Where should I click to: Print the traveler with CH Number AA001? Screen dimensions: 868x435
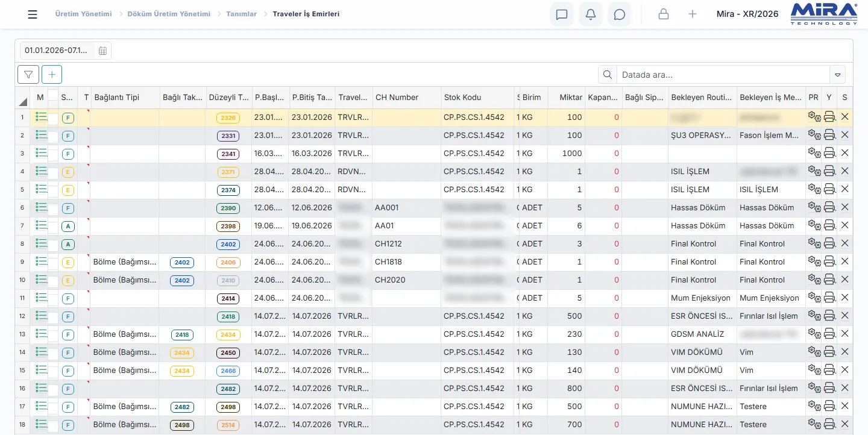[829, 208]
